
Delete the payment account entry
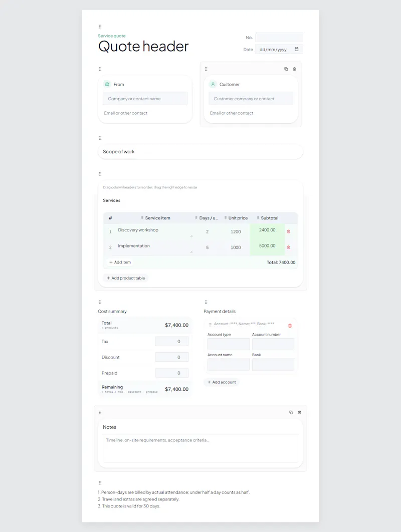click(x=290, y=326)
